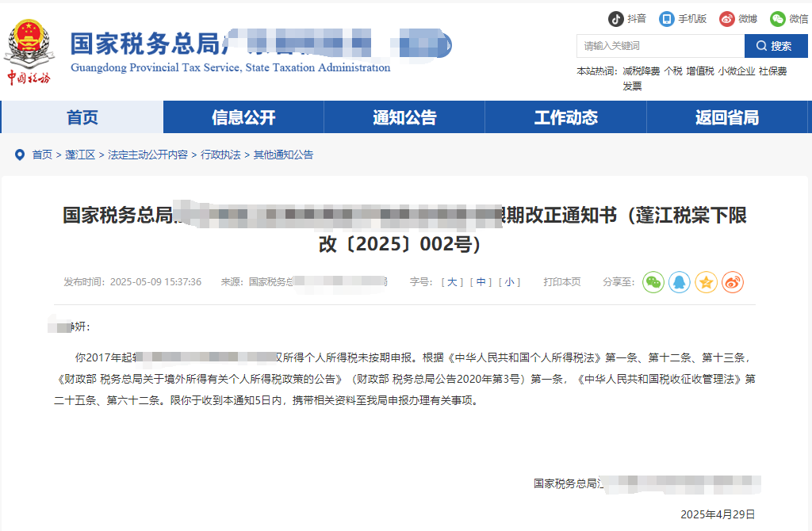Share article via green WeChat icon
Screen dimensions: 812x531
(653, 282)
